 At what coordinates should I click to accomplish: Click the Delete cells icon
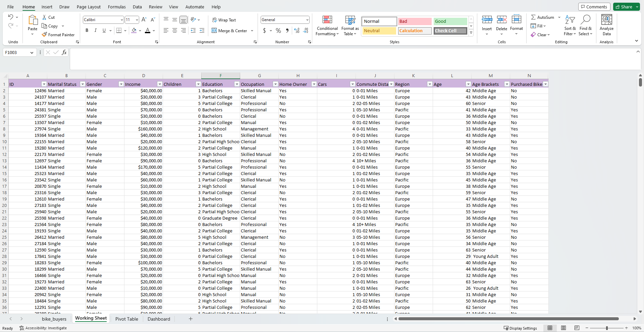[502, 20]
